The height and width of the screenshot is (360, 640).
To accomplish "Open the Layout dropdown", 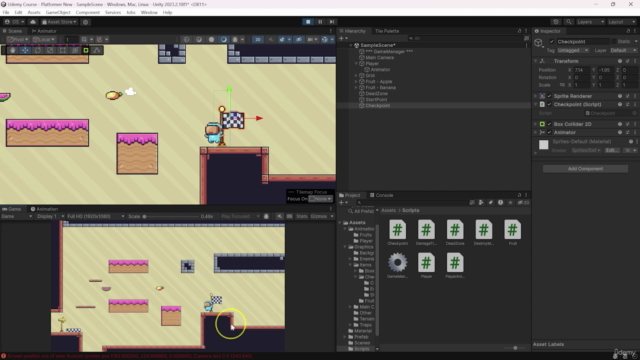I will [621, 22].
